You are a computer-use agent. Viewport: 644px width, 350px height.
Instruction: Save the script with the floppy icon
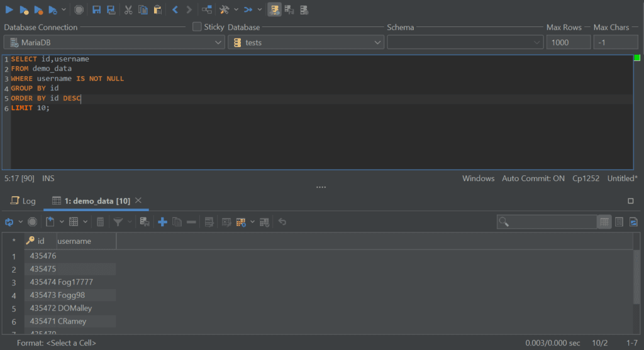[x=96, y=9]
